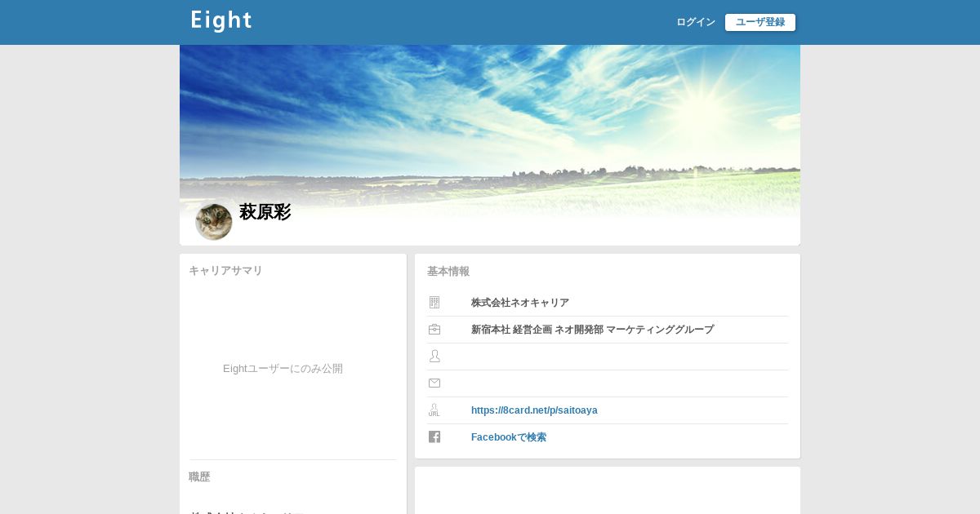Click the Eight logo in header
The height and width of the screenshot is (514, 980).
pos(221,21)
